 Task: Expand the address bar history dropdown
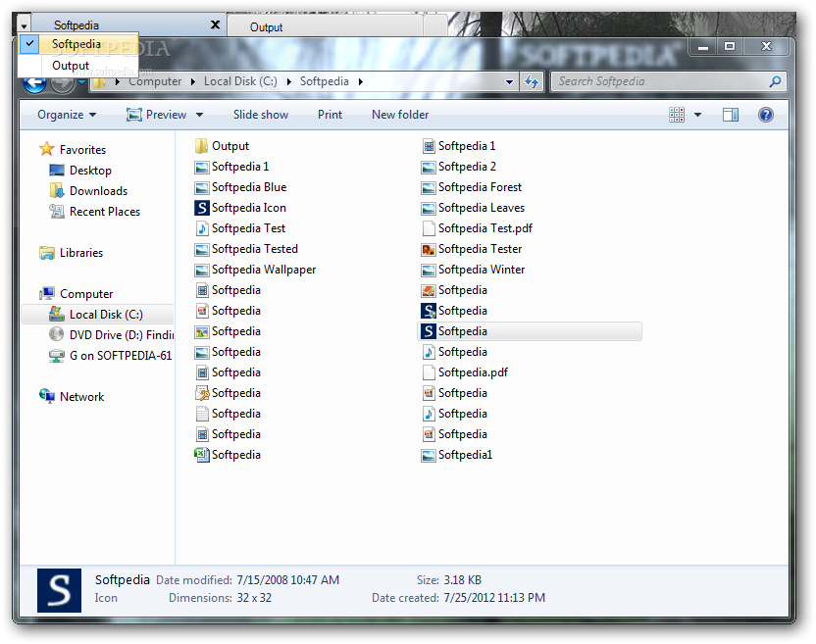tap(509, 81)
